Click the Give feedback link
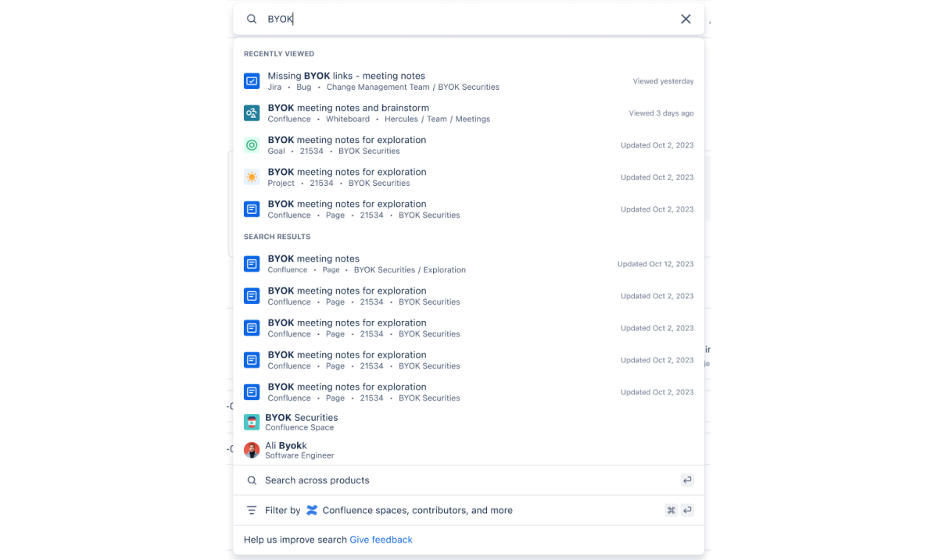Screen dimensions: 938x560 point(381,540)
